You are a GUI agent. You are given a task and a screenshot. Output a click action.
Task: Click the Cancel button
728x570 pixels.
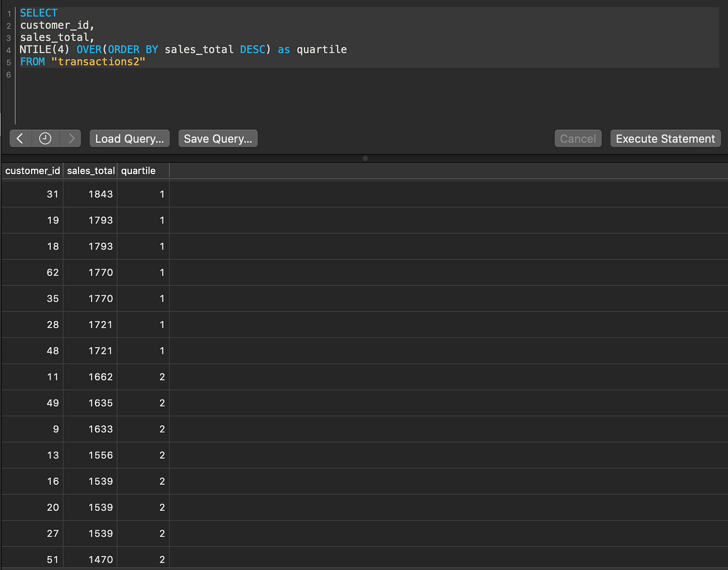pyautogui.click(x=578, y=138)
